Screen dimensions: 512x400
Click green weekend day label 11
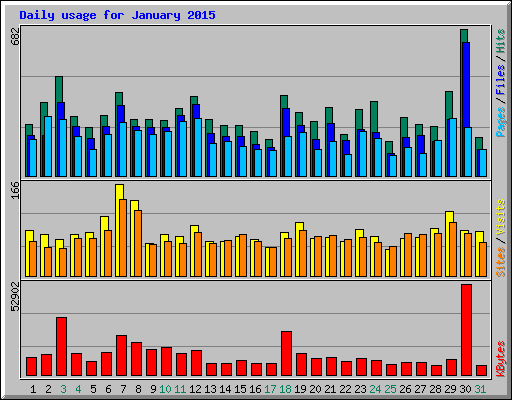pos(180,389)
